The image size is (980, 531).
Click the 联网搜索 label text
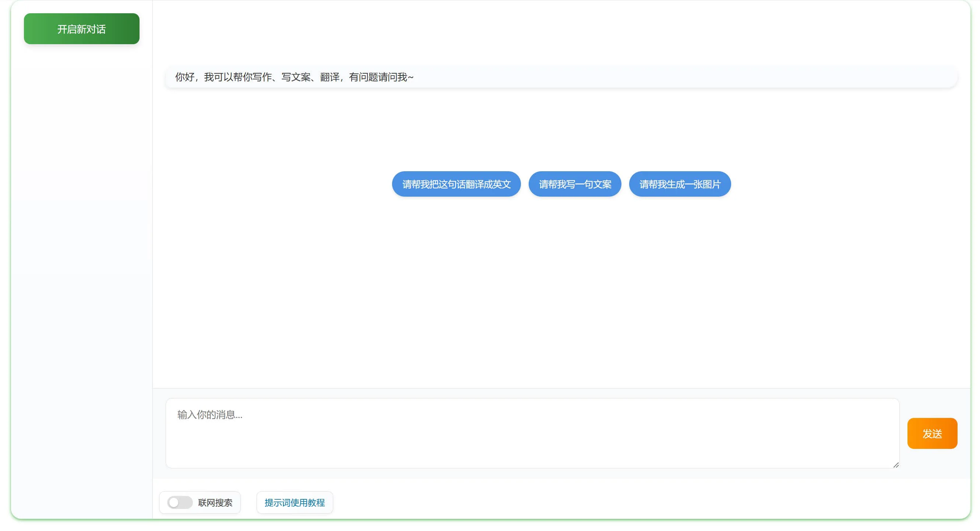(x=215, y=503)
